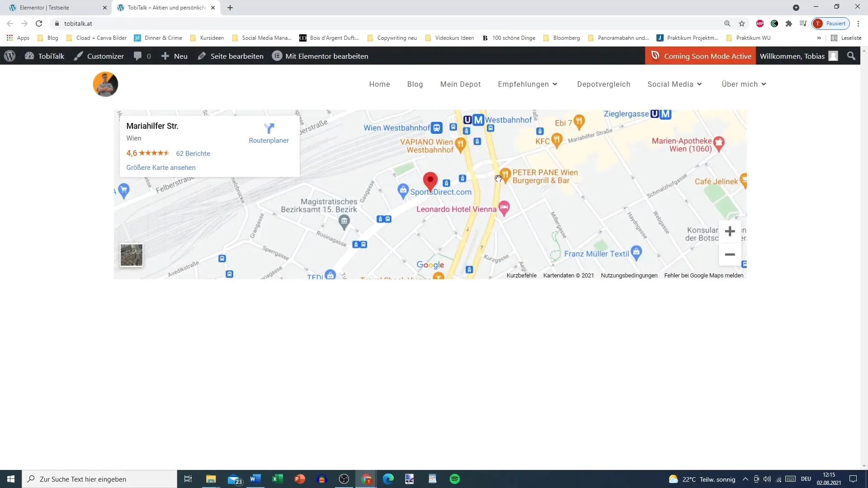Click the PETER PANE restaurant marker
The width and height of the screenshot is (868, 488).
point(505,175)
